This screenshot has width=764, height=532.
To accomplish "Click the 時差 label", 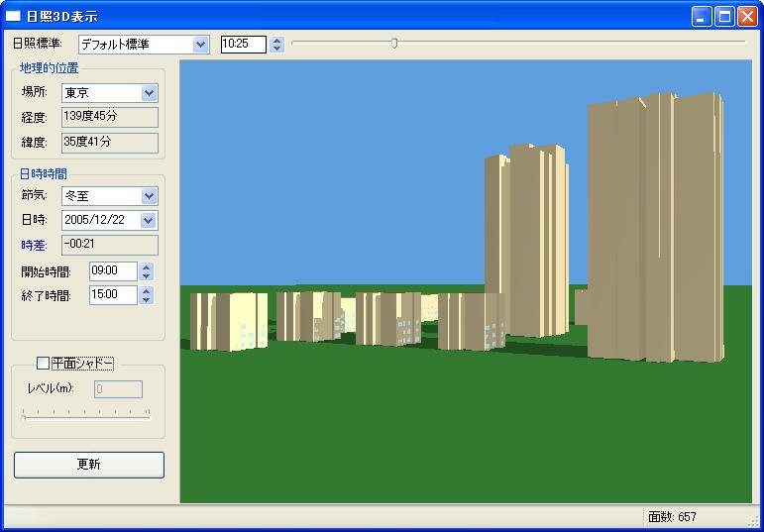I will pyautogui.click(x=34, y=246).
